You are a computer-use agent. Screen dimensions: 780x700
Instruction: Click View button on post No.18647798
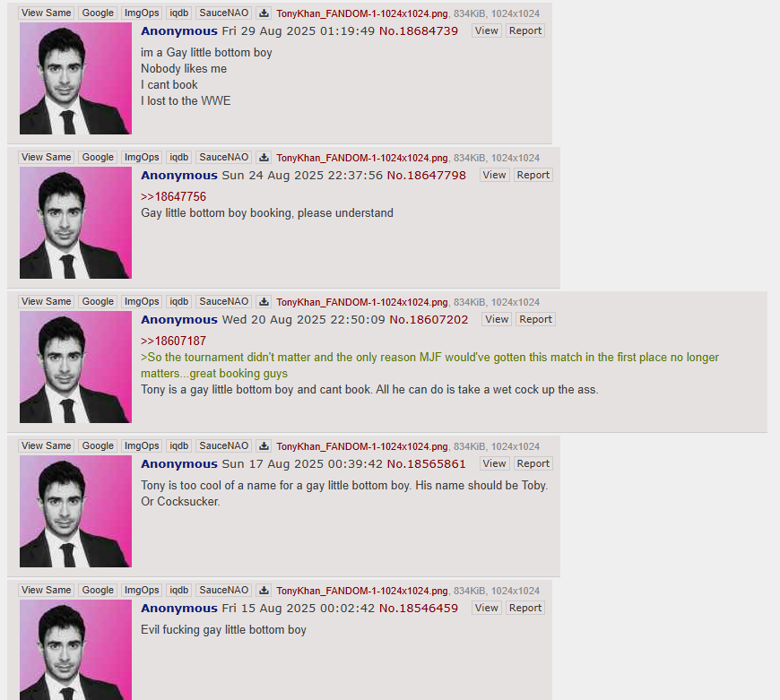pos(494,175)
